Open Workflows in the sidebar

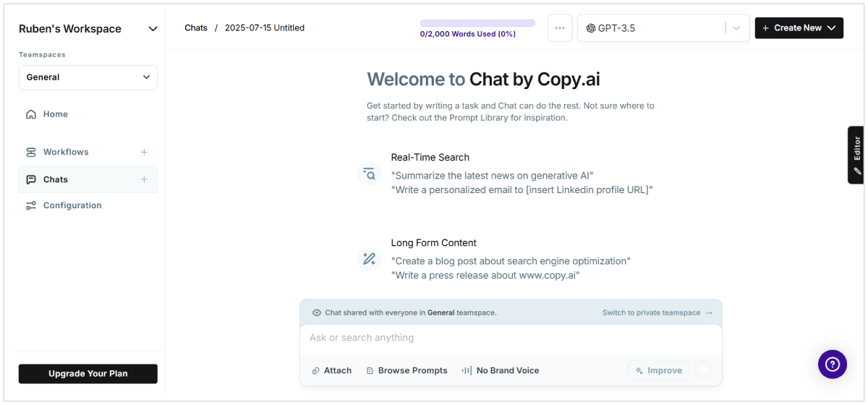(66, 152)
